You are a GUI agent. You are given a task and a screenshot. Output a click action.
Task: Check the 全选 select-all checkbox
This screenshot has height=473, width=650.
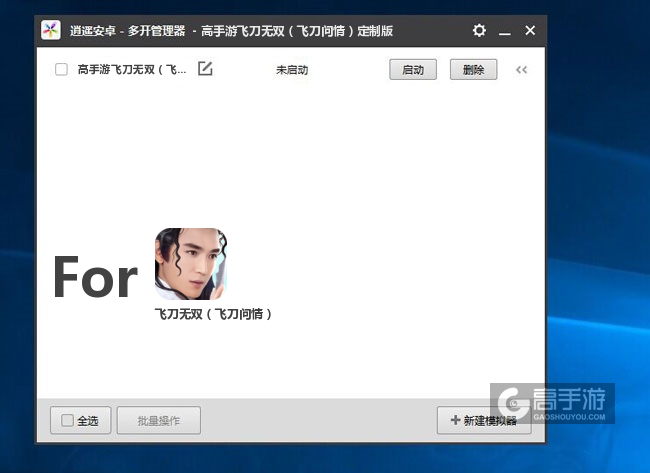tap(67, 420)
